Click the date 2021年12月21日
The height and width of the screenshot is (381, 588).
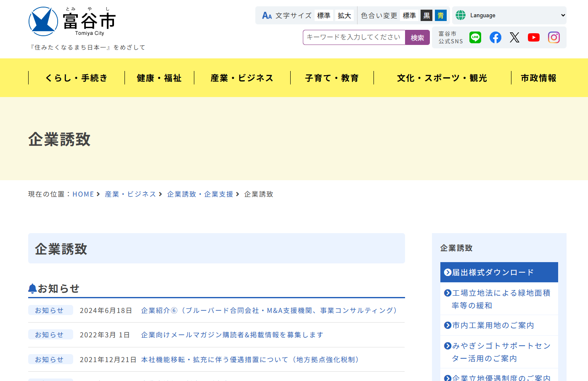108,360
